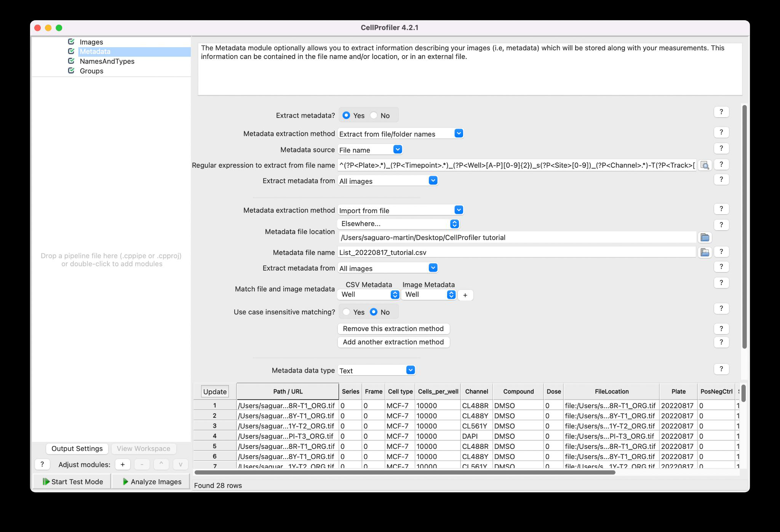
Task: Move module up with caret button
Action: click(x=161, y=464)
